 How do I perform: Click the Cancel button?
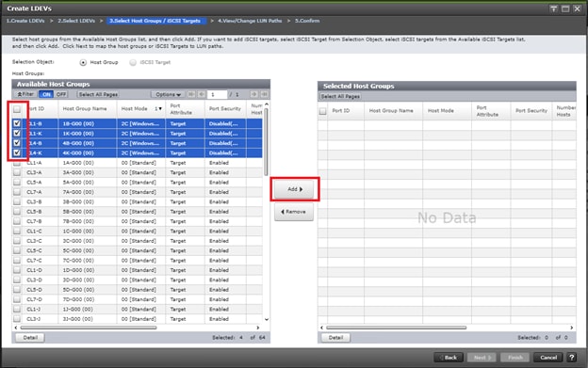pos(548,358)
